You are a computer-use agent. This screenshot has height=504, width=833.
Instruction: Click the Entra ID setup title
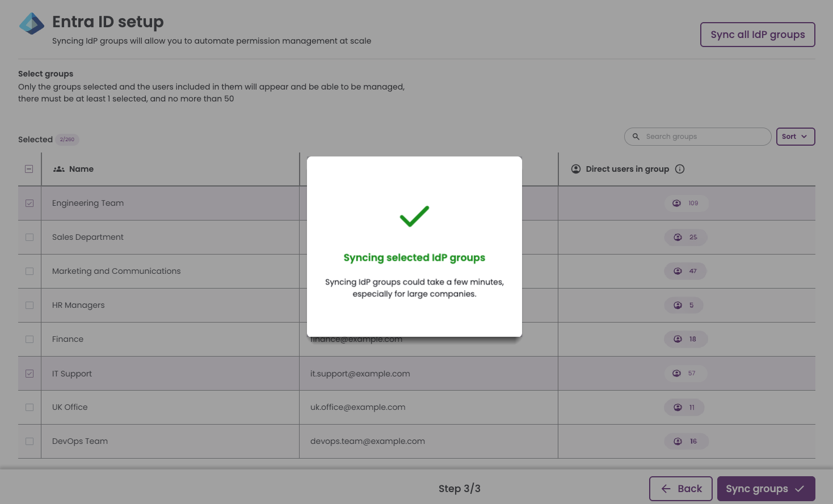108,22
